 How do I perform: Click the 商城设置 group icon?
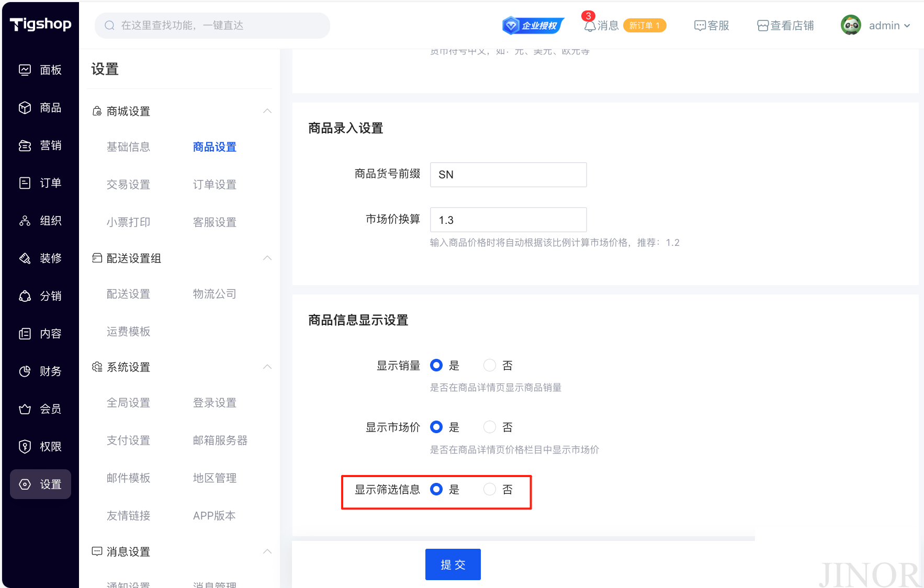point(97,111)
